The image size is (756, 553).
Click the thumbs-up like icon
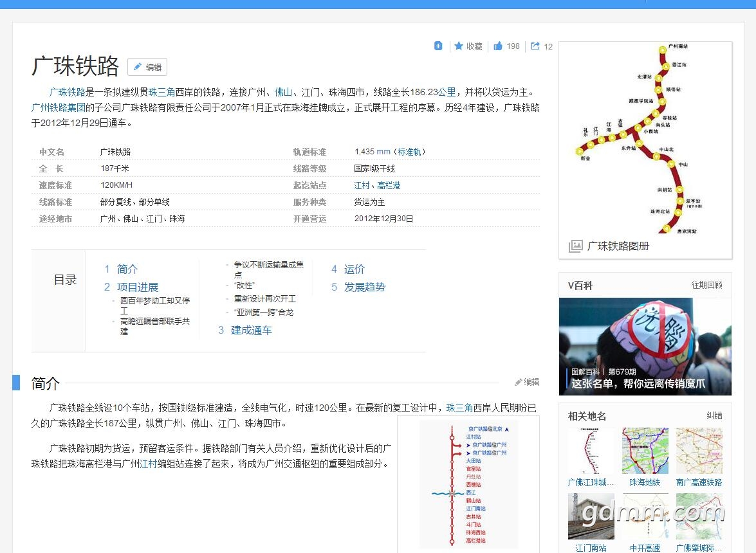[498, 46]
